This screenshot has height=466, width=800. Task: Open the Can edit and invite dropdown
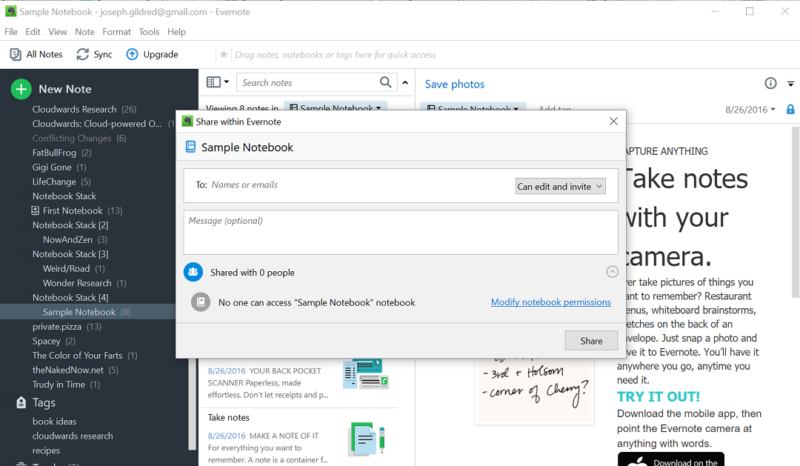(x=560, y=186)
